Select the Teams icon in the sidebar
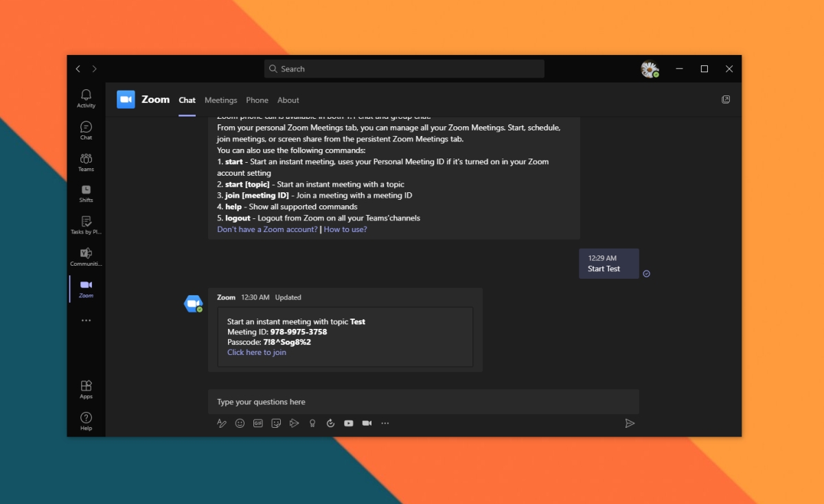The width and height of the screenshot is (824, 504). 86,160
